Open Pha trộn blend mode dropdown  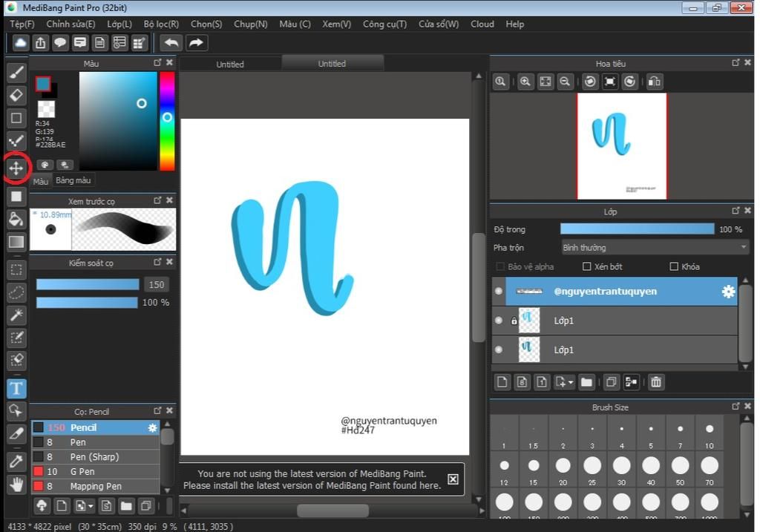point(655,248)
